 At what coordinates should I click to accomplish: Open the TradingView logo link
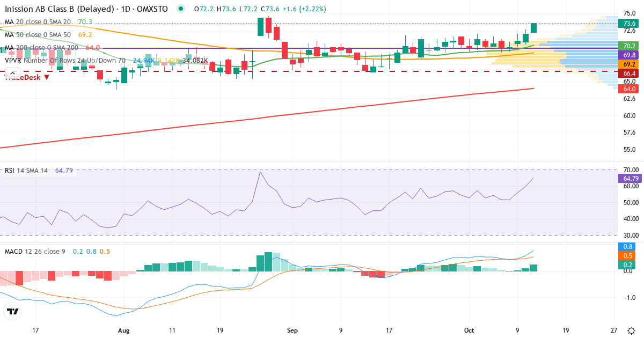coord(12,311)
